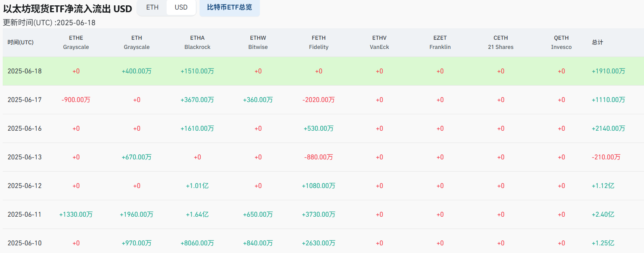Image resolution: width=644 pixels, height=253 pixels.
Task: Click the 时间(UTC) column header
Action: pyautogui.click(x=21, y=42)
